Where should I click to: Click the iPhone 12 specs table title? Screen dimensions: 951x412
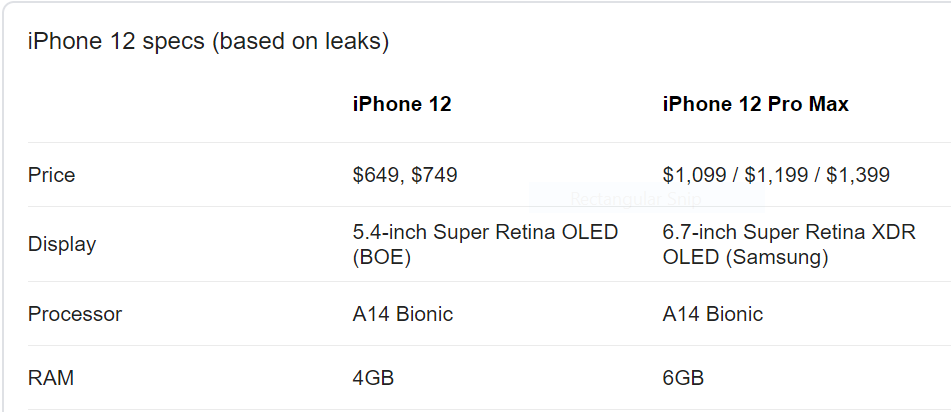[x=208, y=41]
